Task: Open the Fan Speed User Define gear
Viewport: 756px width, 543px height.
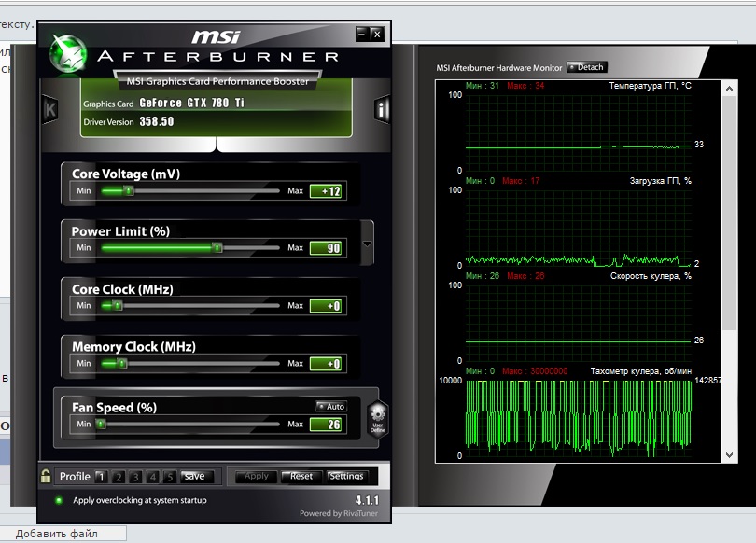Action: click(x=377, y=418)
